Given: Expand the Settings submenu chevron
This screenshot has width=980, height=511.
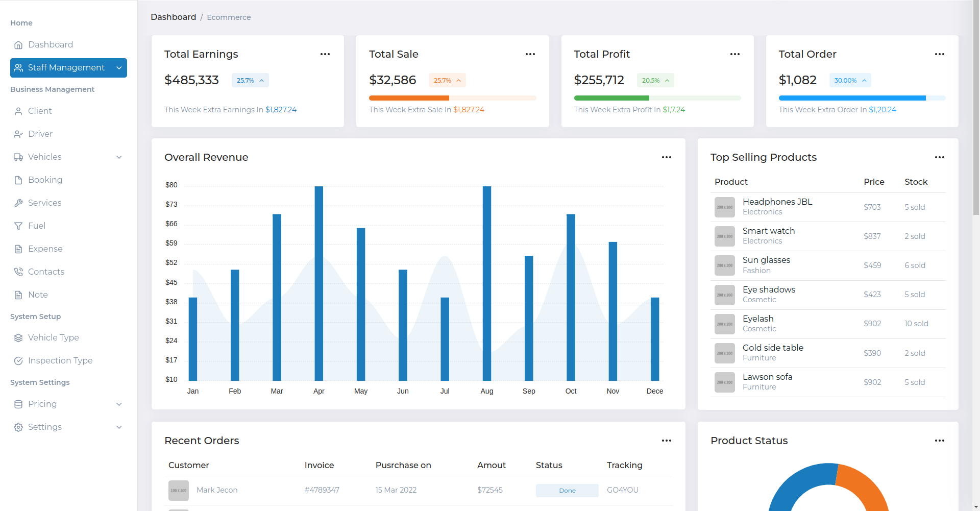Looking at the screenshot, I should [119, 427].
